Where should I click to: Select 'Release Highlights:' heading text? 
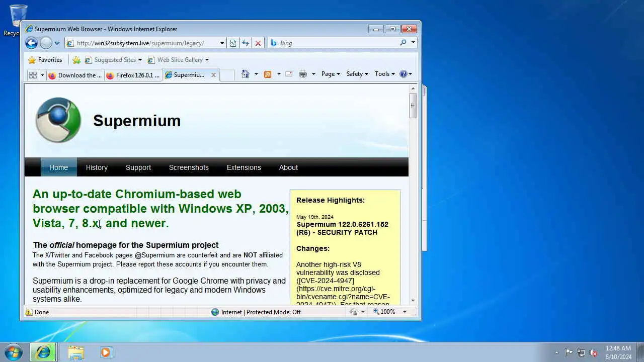pos(331,200)
